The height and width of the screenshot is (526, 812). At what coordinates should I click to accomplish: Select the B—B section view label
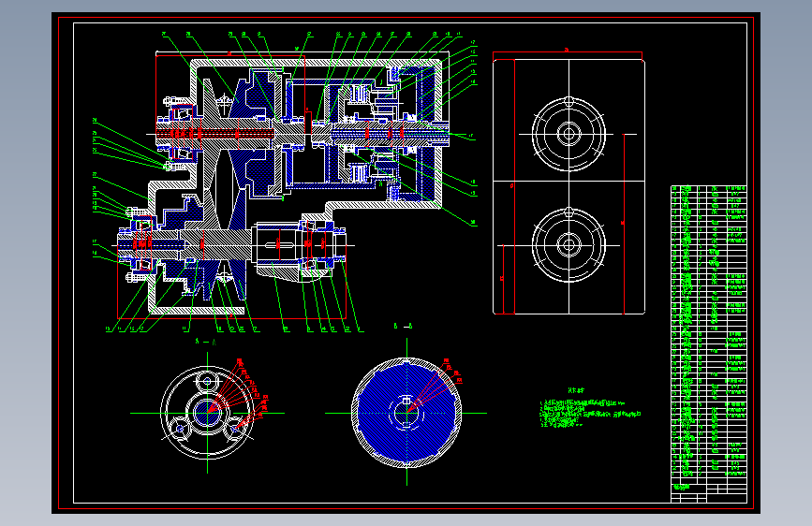[x=403, y=326]
